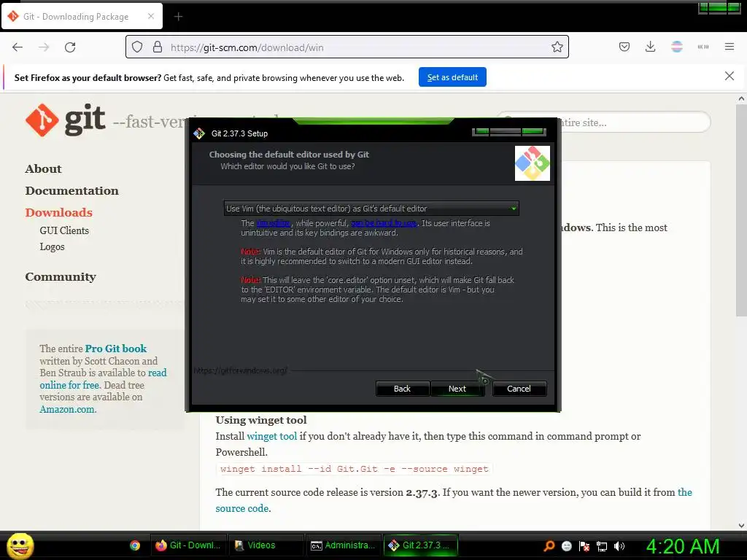747x560 pixels.
Task: Open 'the source code' link
Action: [x=454, y=500]
